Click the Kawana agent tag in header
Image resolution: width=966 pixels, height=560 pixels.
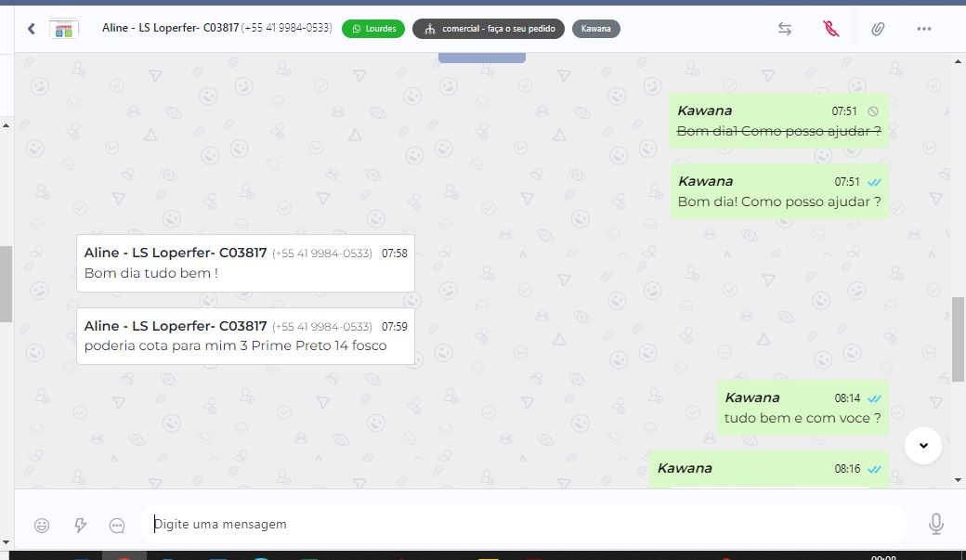pos(595,29)
